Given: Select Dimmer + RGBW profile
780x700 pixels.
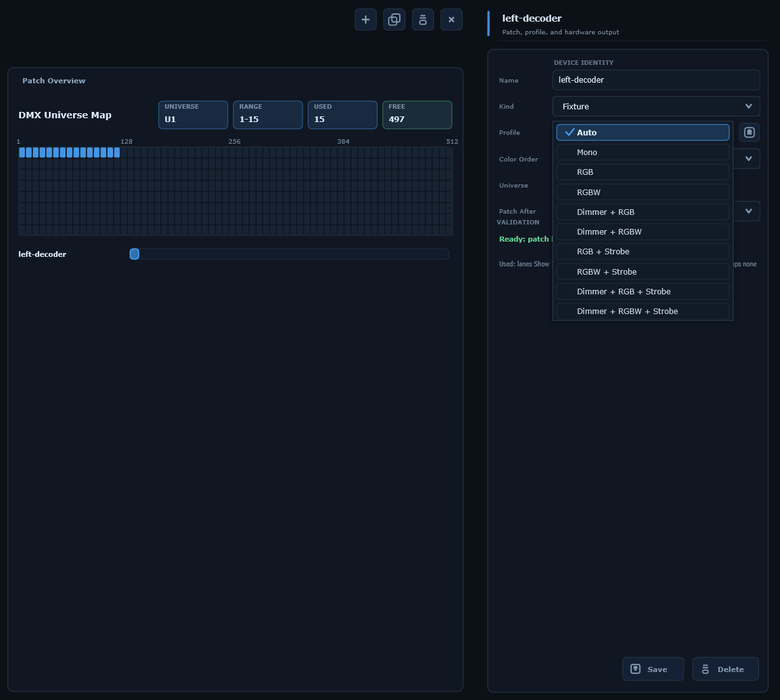Looking at the screenshot, I should (x=643, y=231).
